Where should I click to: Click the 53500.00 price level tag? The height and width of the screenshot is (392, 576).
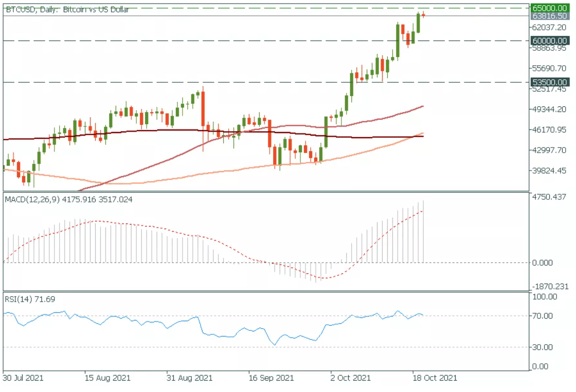point(551,82)
